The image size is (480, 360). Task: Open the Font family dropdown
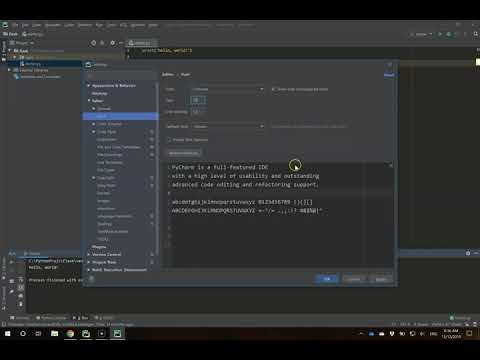228,89
